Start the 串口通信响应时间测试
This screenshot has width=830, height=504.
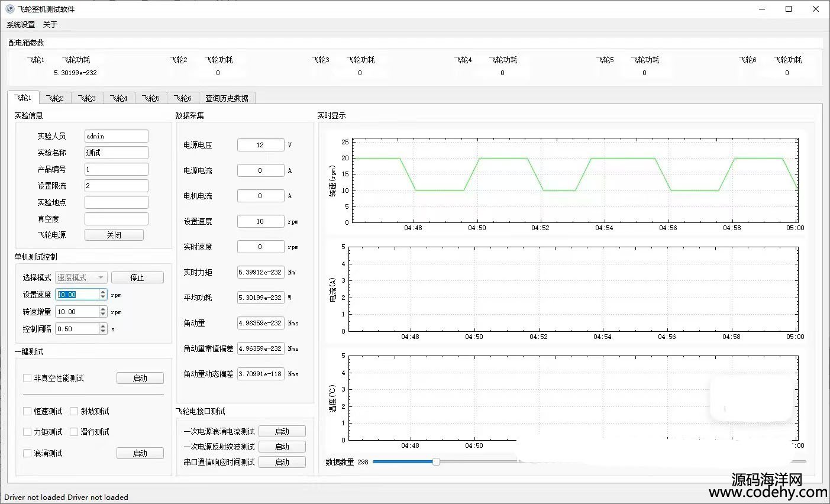(282, 462)
